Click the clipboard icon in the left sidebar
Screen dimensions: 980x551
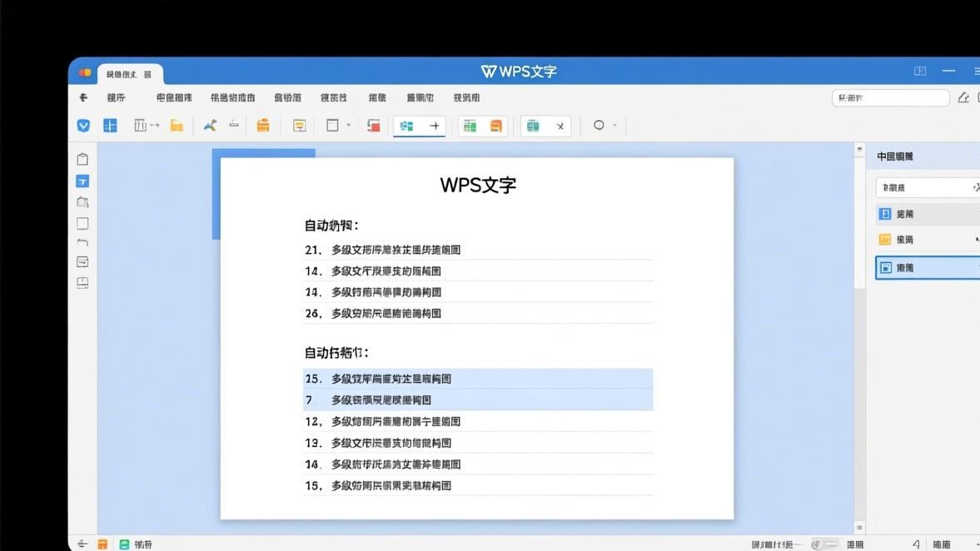click(x=82, y=159)
